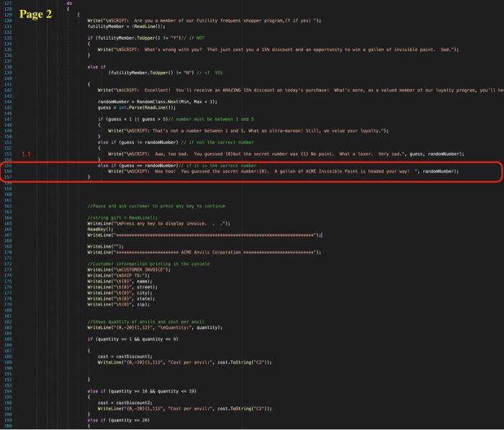The image size is (504, 430).
Task: Click line number 162 in the gutter
Action: click(8, 206)
